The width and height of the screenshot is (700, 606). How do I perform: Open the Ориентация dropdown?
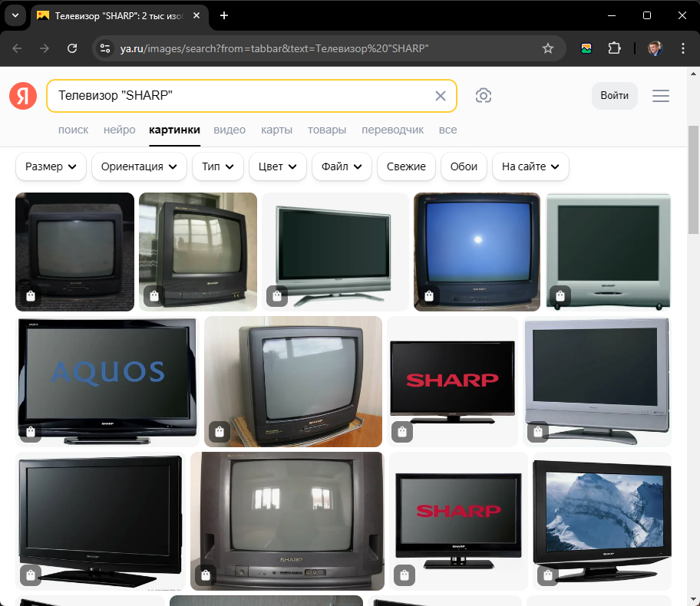coord(139,166)
